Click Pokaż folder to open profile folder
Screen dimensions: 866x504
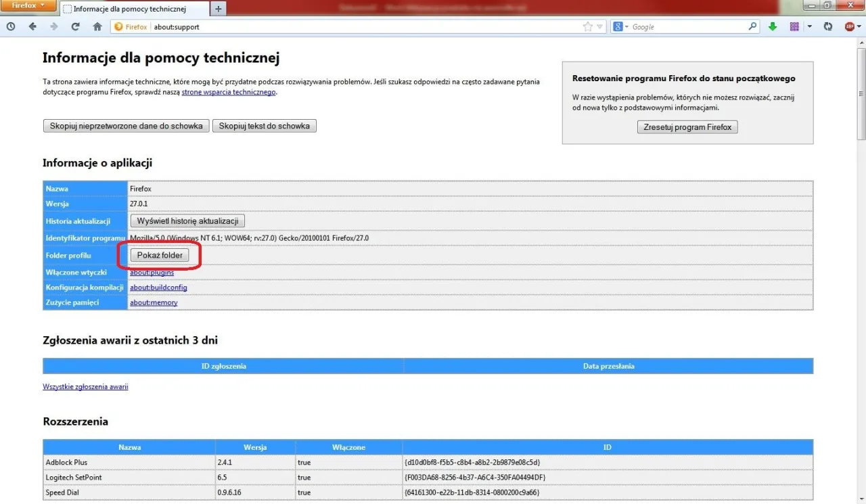click(160, 255)
